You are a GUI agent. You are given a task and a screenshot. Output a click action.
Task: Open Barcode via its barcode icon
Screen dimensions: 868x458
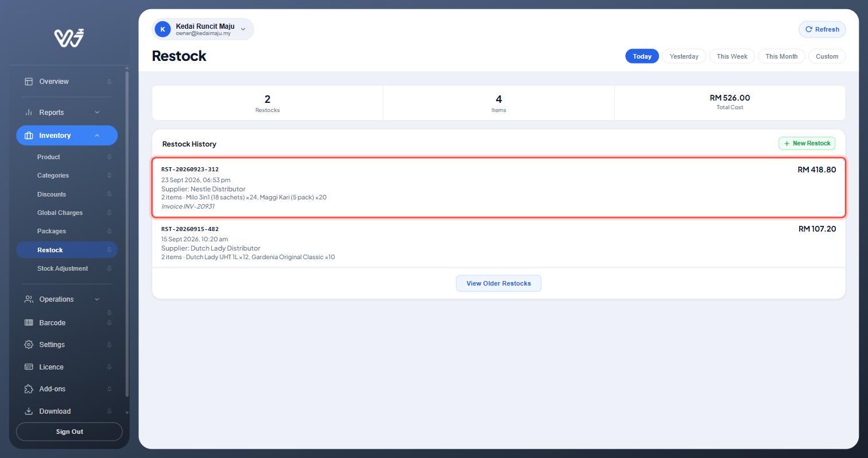pos(29,323)
